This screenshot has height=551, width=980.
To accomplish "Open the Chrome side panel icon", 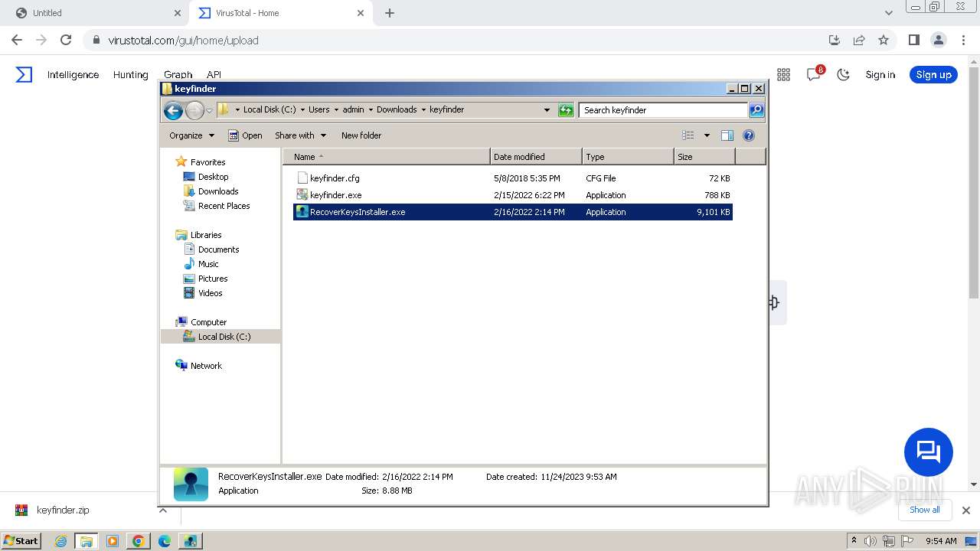I will pos(913,40).
